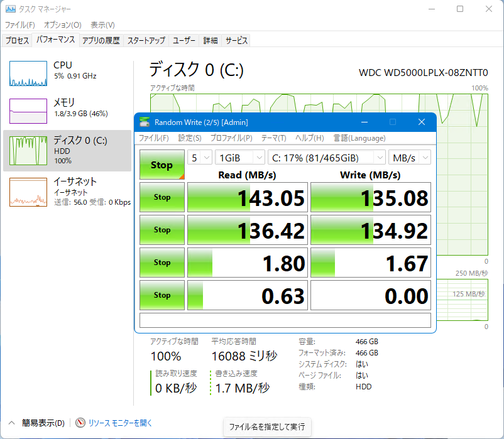This screenshot has height=439, width=504.
Task: Open リソース モニターを開く link
Action: pyautogui.click(x=120, y=423)
